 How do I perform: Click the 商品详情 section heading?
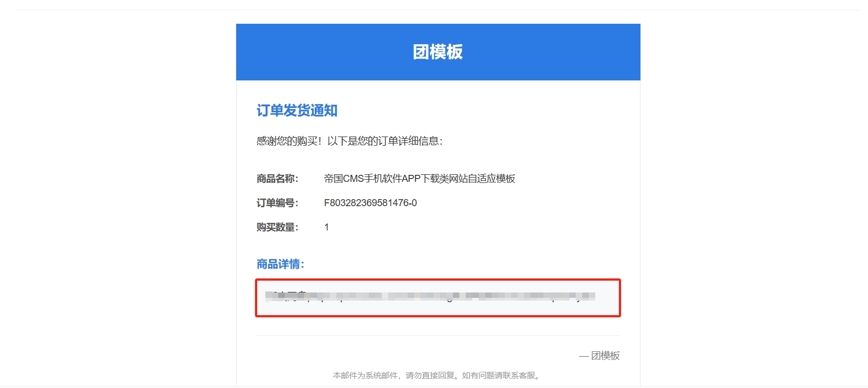tap(280, 264)
